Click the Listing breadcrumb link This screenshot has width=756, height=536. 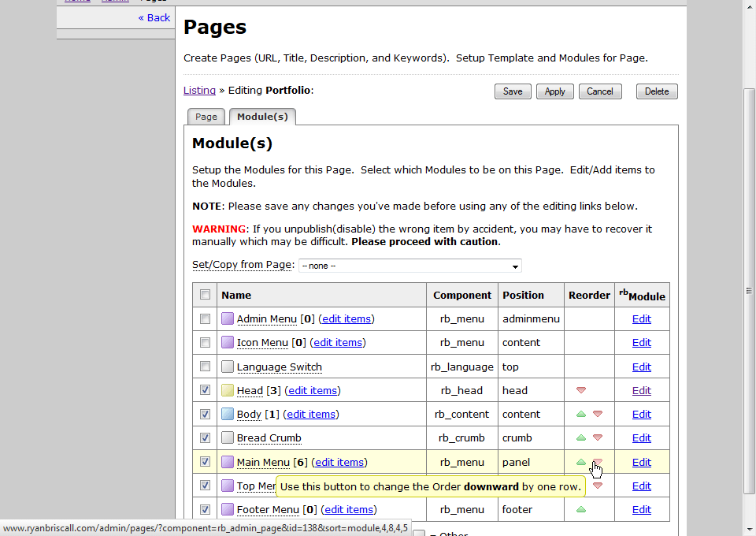pos(199,91)
